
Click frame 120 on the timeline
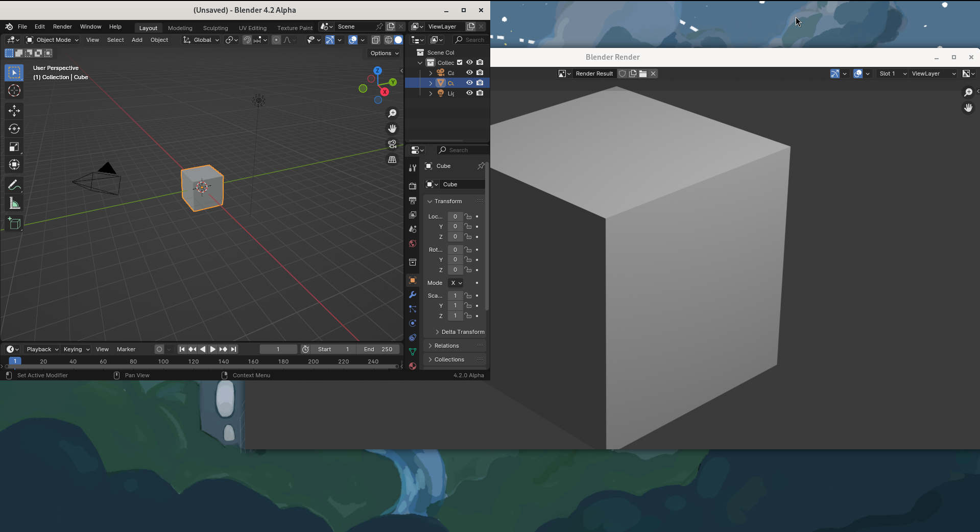point(194,361)
